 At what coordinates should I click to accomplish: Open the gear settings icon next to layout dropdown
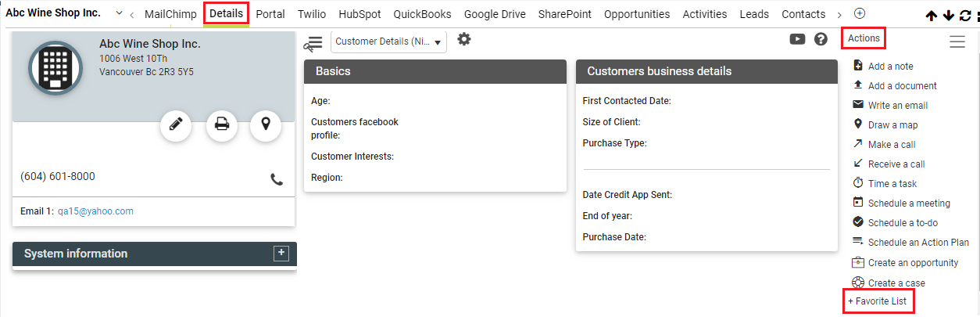[464, 40]
